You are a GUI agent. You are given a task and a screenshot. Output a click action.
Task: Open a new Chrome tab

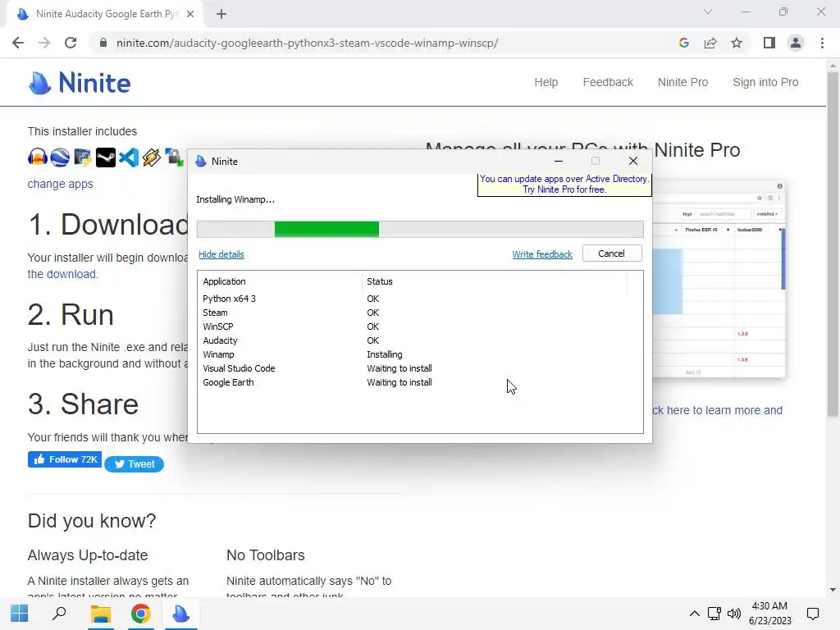click(x=221, y=14)
